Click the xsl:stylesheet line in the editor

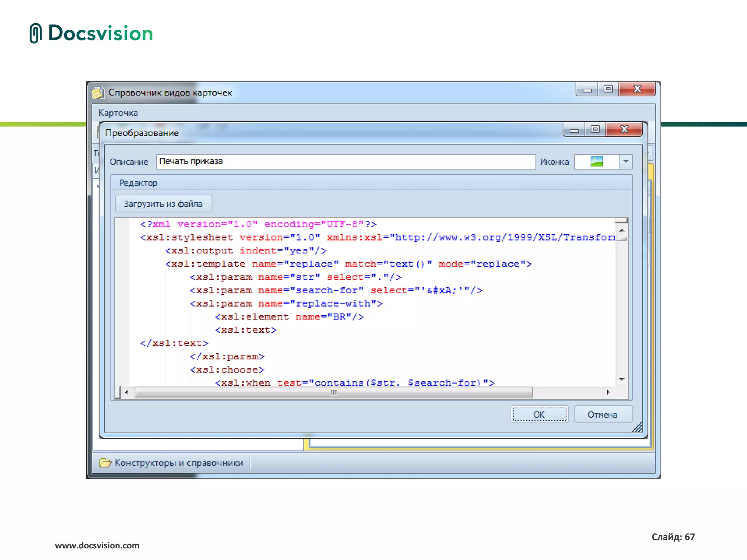pyautogui.click(x=378, y=237)
